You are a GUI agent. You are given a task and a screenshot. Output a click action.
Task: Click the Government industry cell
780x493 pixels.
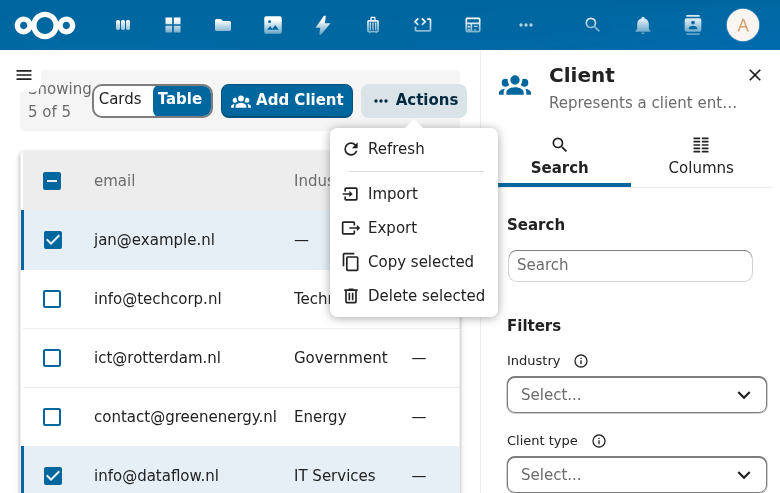pos(341,358)
